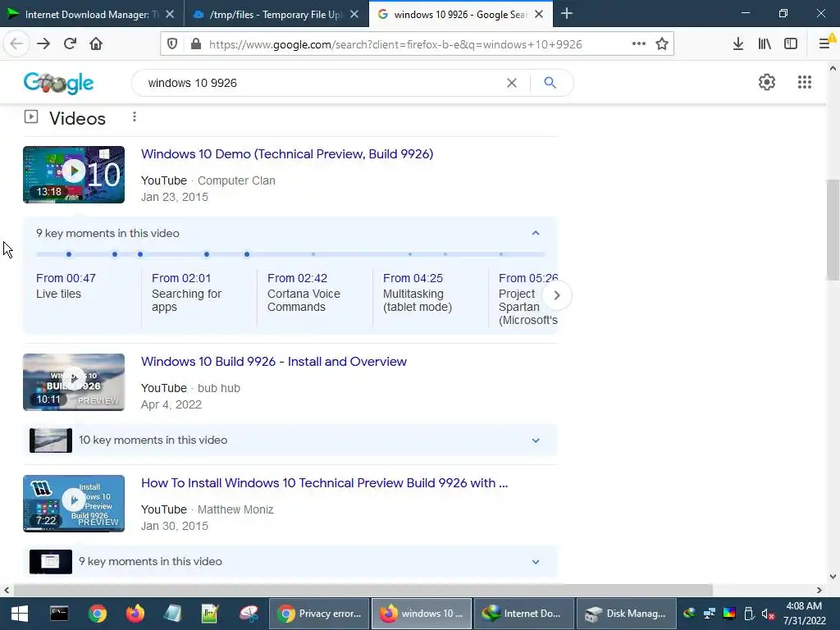Image resolution: width=840 pixels, height=630 pixels.
Task: Jump to From 04:25 Multitasking tablet mode
Action: pyautogui.click(x=418, y=293)
